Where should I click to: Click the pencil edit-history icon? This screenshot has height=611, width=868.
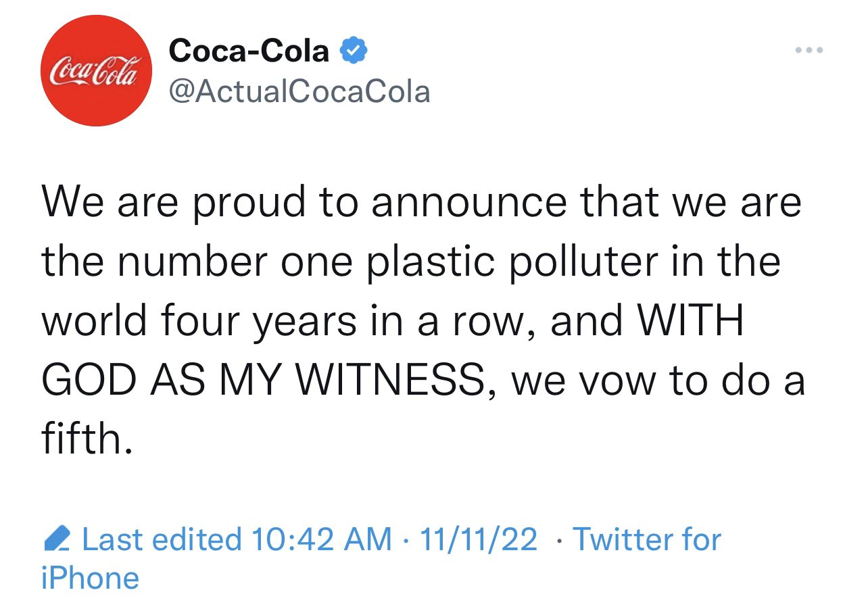click(x=57, y=539)
